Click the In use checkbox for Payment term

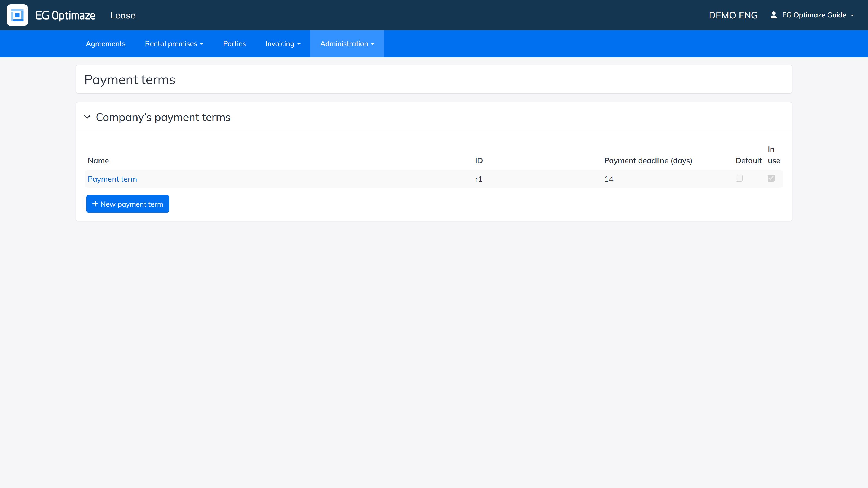771,178
